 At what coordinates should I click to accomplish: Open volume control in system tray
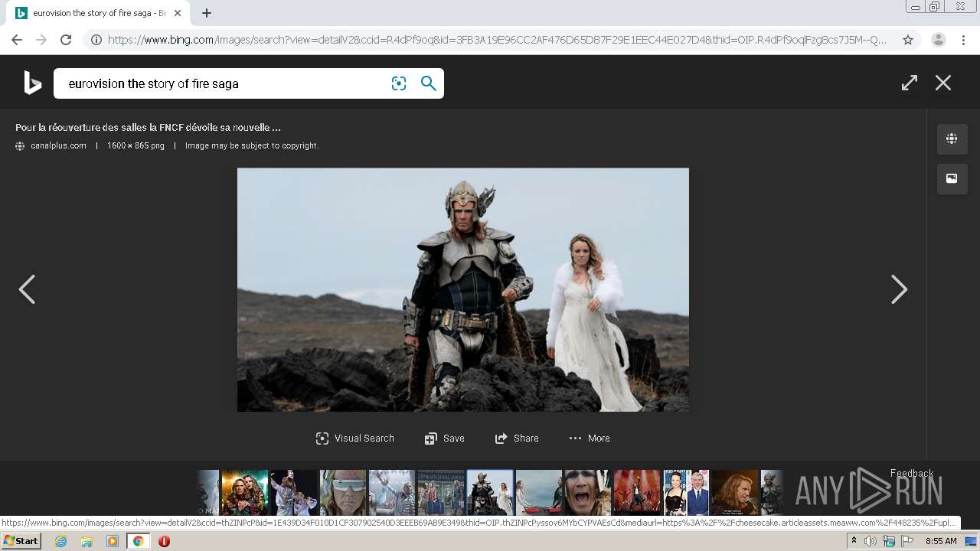coord(871,541)
